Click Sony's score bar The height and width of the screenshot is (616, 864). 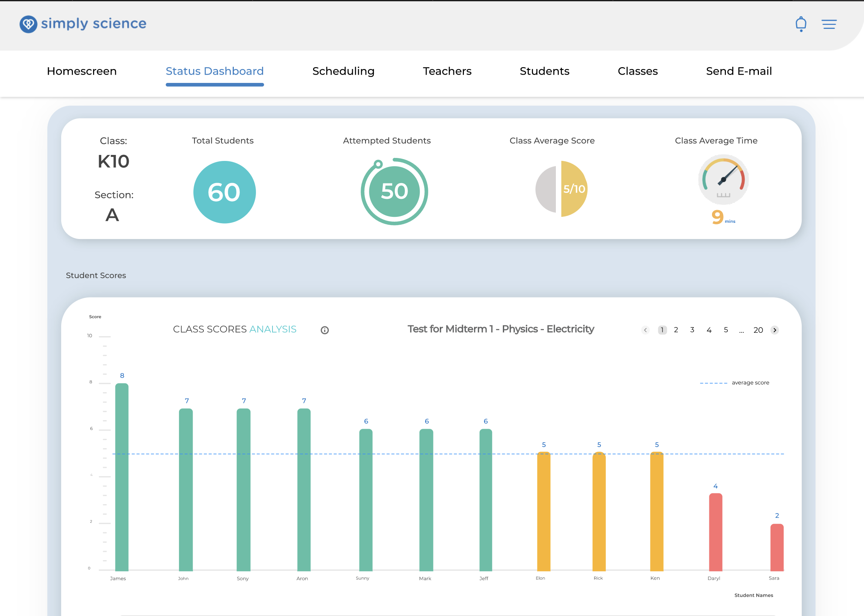click(244, 490)
